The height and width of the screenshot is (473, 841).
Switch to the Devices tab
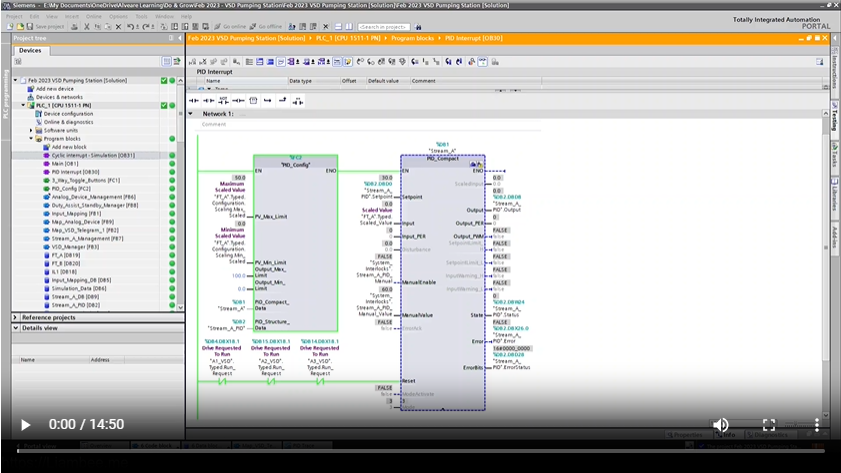(30, 49)
